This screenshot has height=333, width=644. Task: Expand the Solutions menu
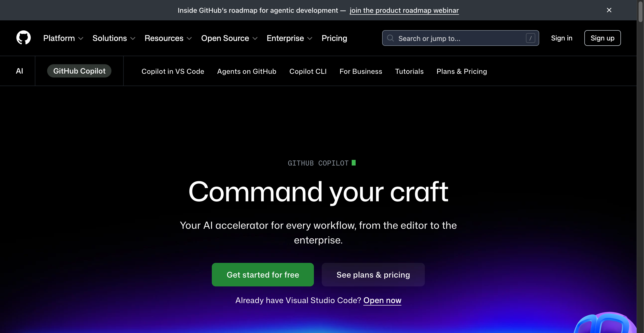point(114,38)
